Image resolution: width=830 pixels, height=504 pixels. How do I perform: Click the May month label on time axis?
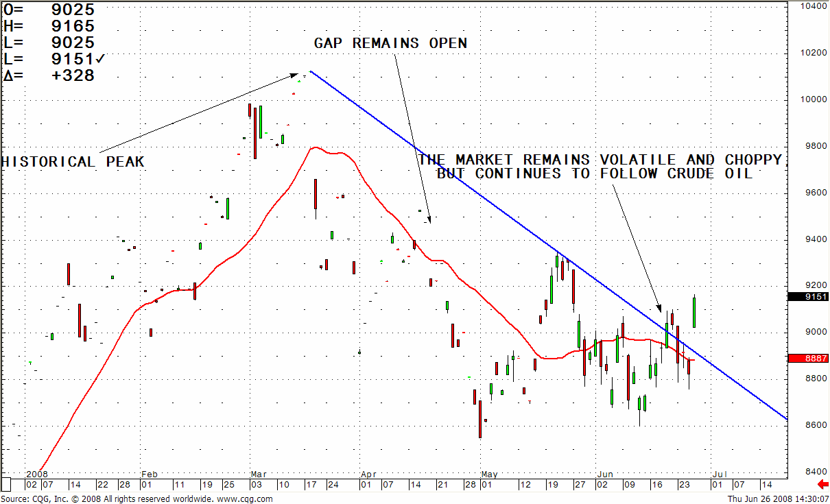[488, 475]
